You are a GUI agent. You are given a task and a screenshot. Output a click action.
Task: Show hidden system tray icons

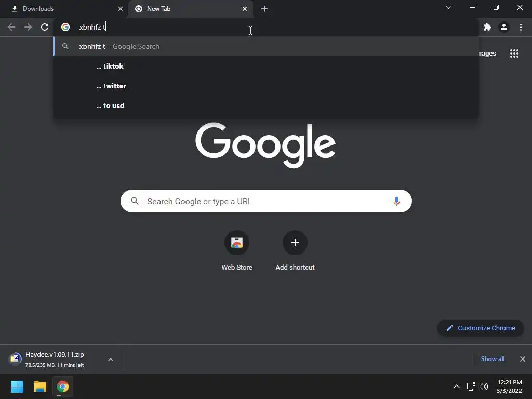point(457,387)
